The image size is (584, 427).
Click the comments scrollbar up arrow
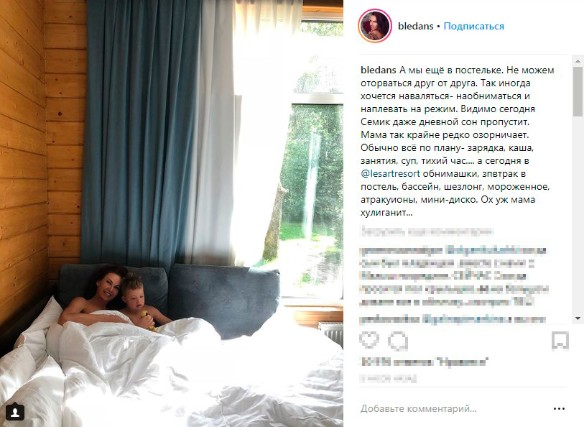(578, 60)
